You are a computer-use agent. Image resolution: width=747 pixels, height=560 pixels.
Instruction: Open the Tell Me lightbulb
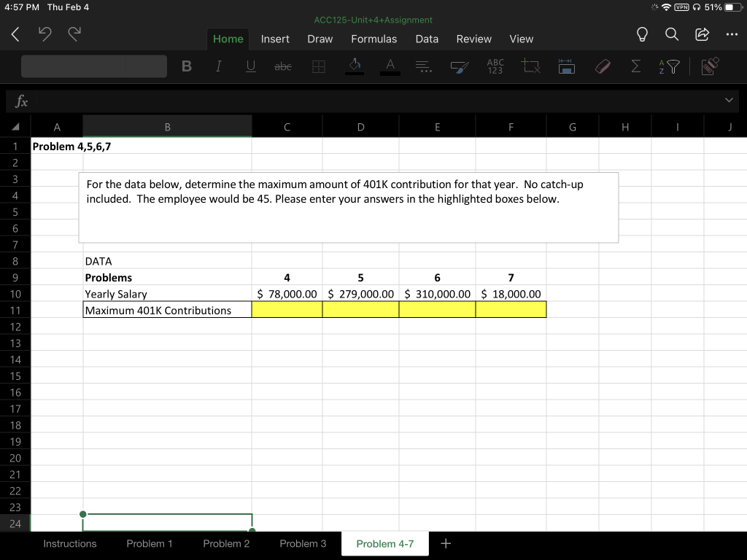[642, 34]
